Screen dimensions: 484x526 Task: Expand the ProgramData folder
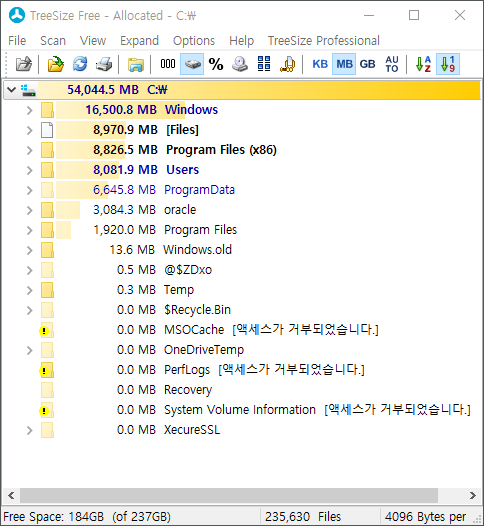click(30, 190)
